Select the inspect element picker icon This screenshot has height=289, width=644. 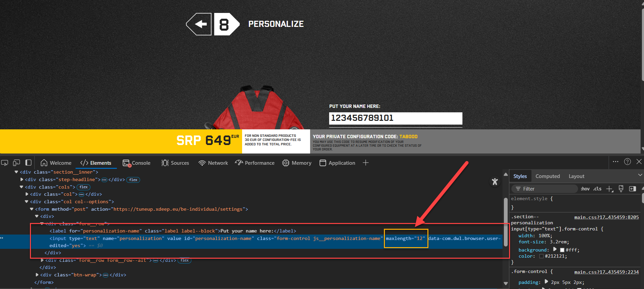[x=4, y=163]
